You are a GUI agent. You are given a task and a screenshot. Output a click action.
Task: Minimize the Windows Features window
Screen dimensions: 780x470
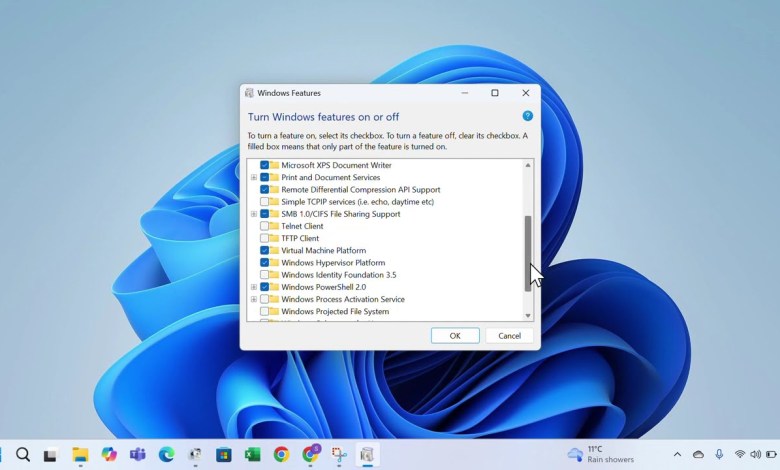tap(465, 93)
